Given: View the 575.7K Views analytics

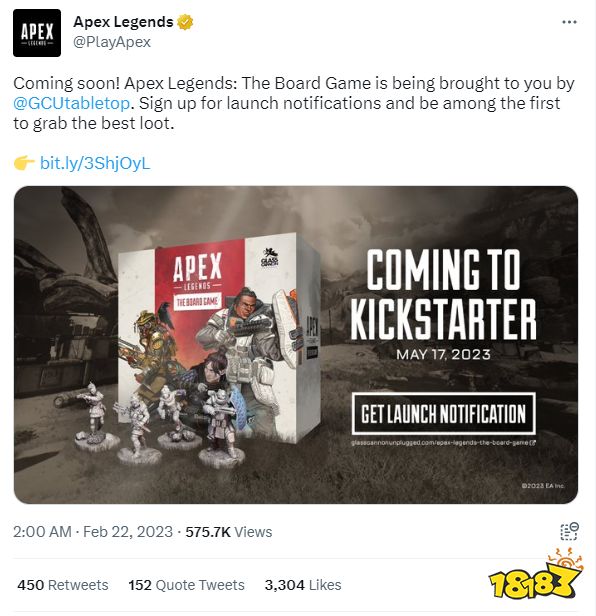Looking at the screenshot, I should 229,532.
